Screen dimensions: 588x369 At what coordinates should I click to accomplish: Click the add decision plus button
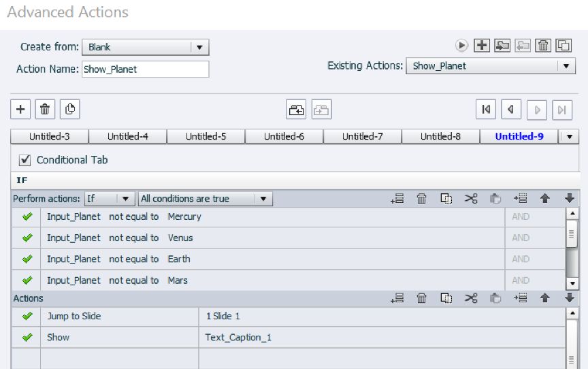tap(20, 109)
